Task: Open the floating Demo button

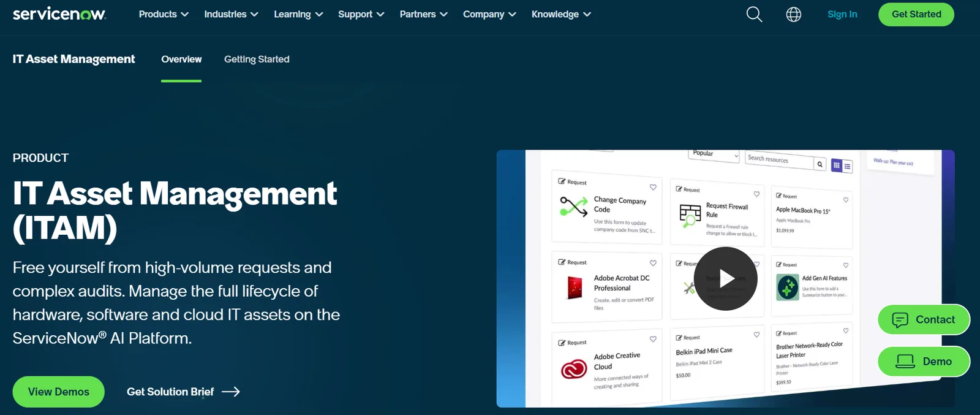Action: pos(924,362)
